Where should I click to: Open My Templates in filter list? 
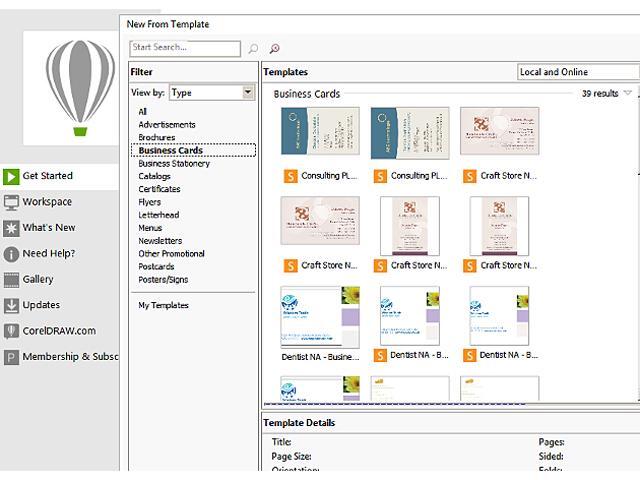tap(163, 306)
